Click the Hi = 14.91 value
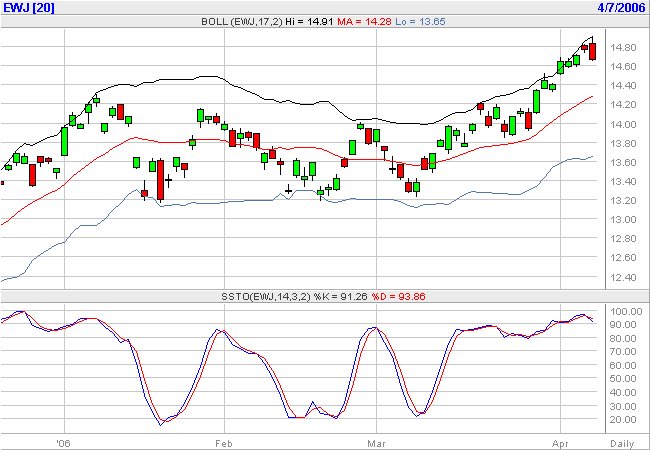 click(x=309, y=22)
